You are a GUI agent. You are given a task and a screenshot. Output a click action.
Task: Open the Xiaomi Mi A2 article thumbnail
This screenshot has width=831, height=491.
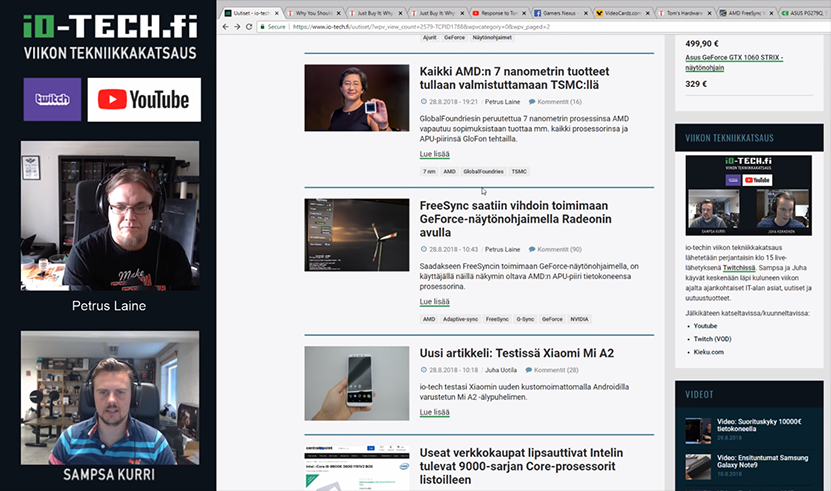(356, 383)
